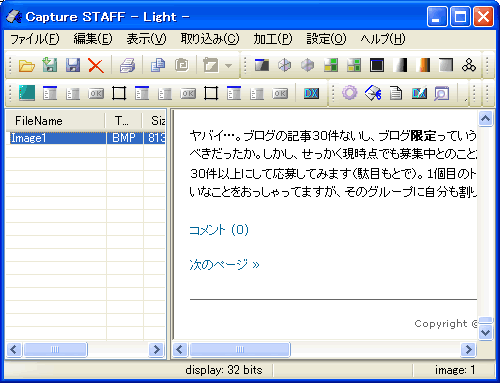This screenshot has height=383, width=500.
Task: Click the grey-and-green color tiles icon
Action: pos(354,65)
